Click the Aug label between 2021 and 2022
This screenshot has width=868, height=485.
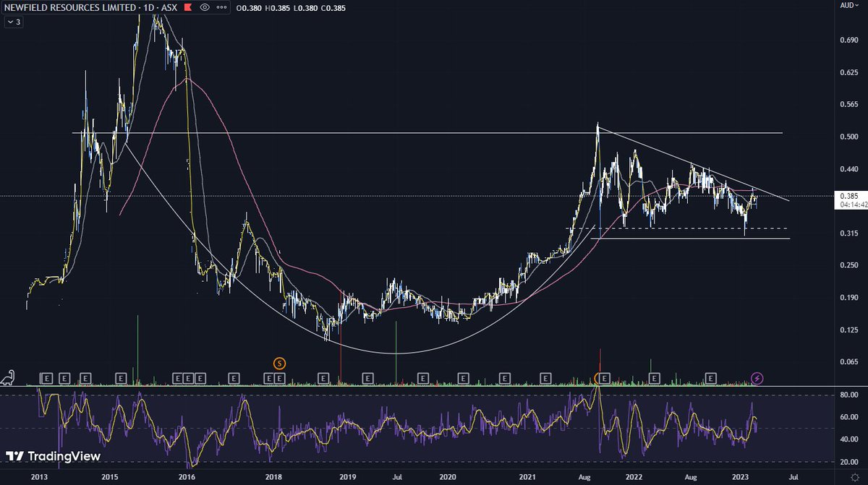pyautogui.click(x=584, y=477)
